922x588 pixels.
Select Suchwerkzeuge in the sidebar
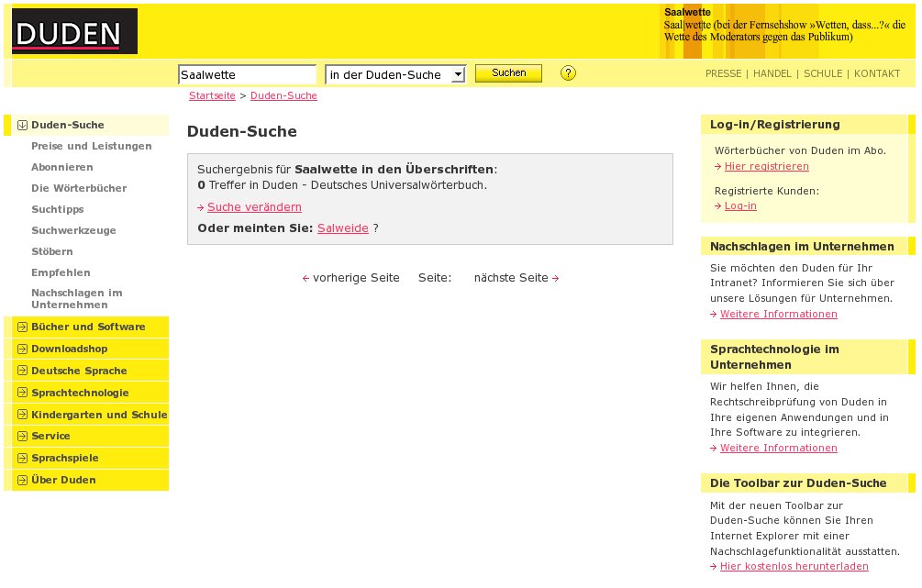[x=73, y=230]
